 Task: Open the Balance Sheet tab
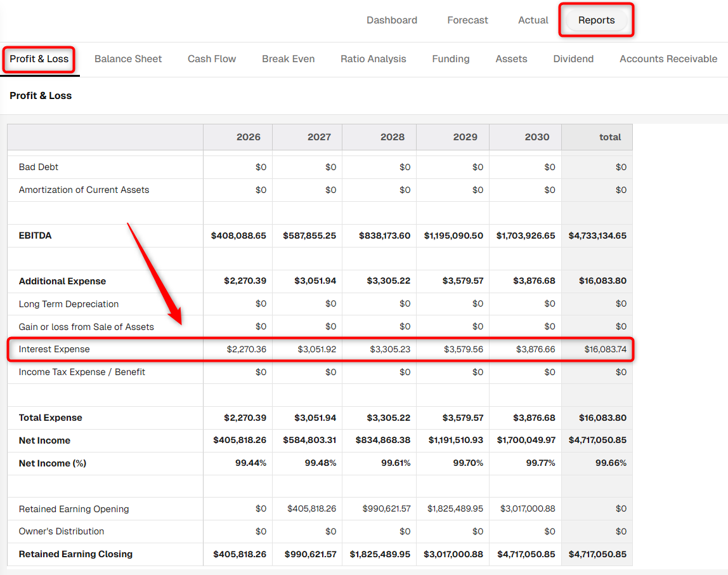(x=128, y=59)
